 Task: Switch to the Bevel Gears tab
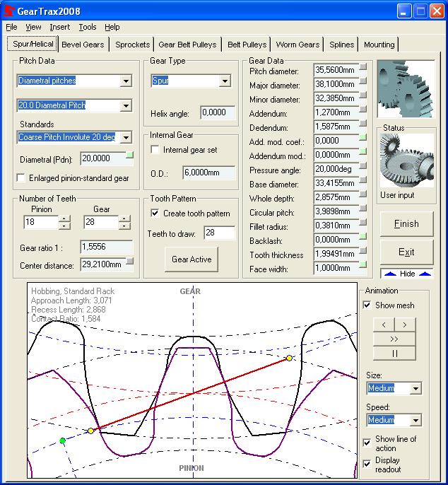83,45
